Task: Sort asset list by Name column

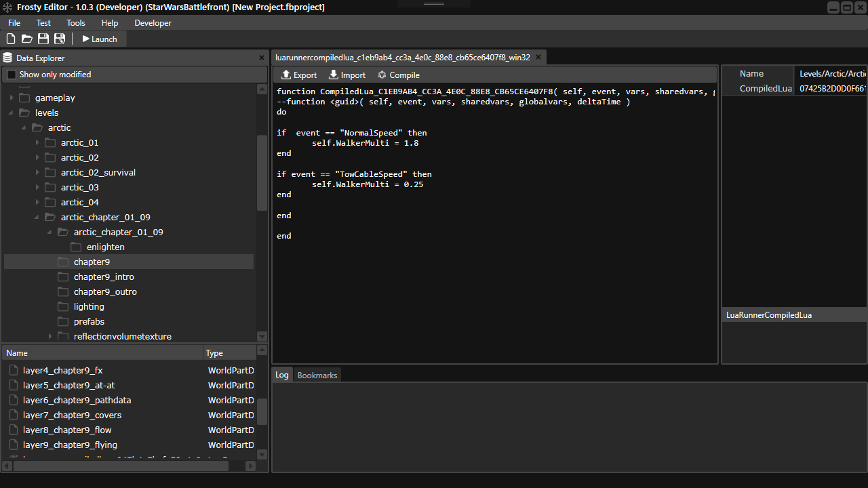Action: (x=102, y=353)
